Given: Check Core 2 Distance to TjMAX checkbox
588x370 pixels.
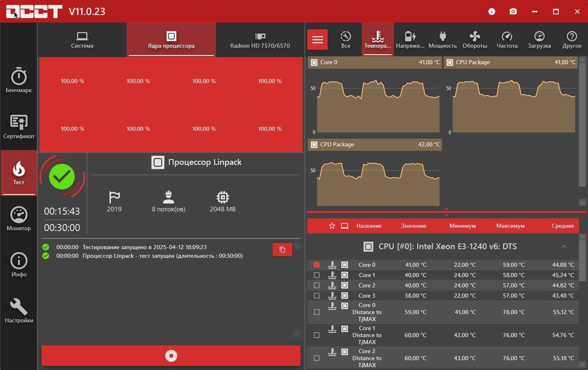Looking at the screenshot, I should coord(317,358).
